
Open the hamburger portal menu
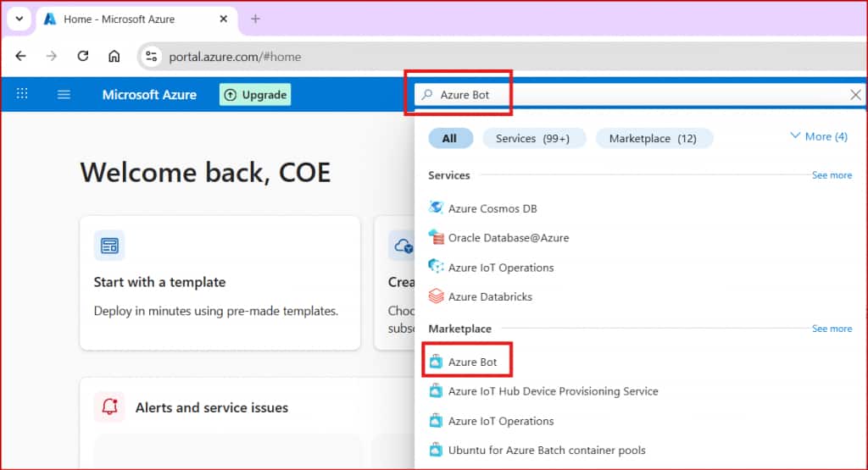point(64,95)
